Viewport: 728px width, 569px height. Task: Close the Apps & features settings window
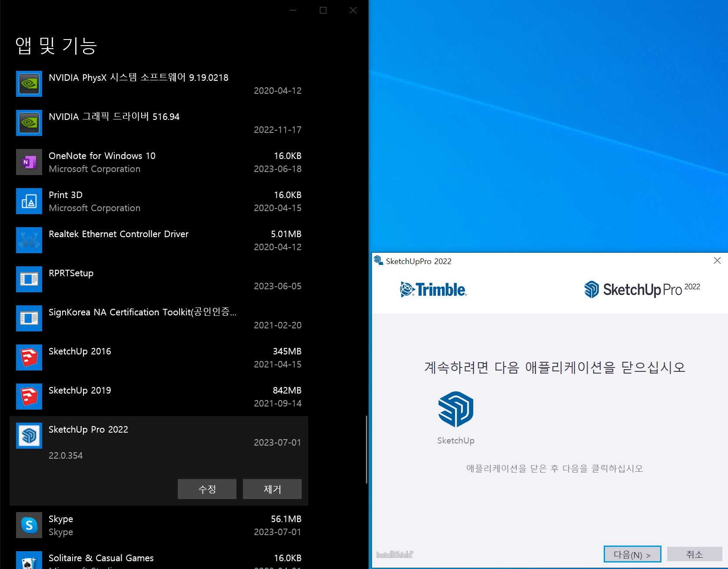point(353,10)
